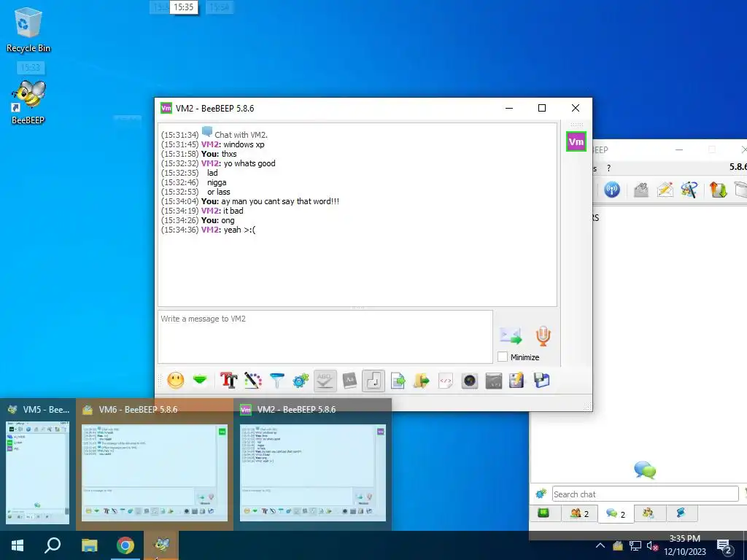Click the gears icon beside Search chat
This screenshot has width=747, height=560.
[x=541, y=494]
